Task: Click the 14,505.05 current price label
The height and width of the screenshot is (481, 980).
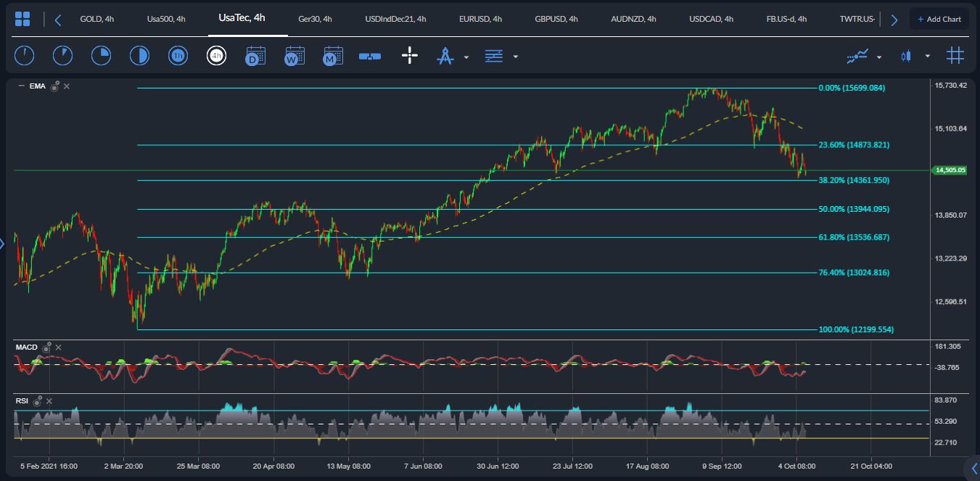Action: coord(950,170)
